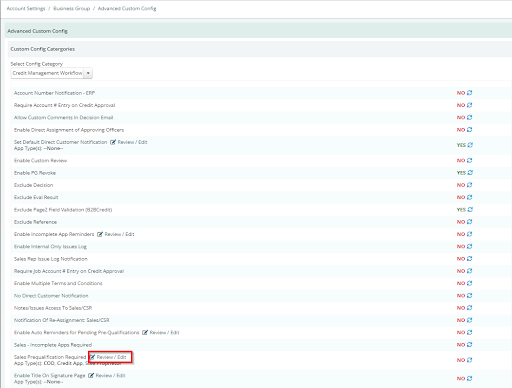
Task: Review / Edit Enable Incomplete App Reminders
Action: 116,234
